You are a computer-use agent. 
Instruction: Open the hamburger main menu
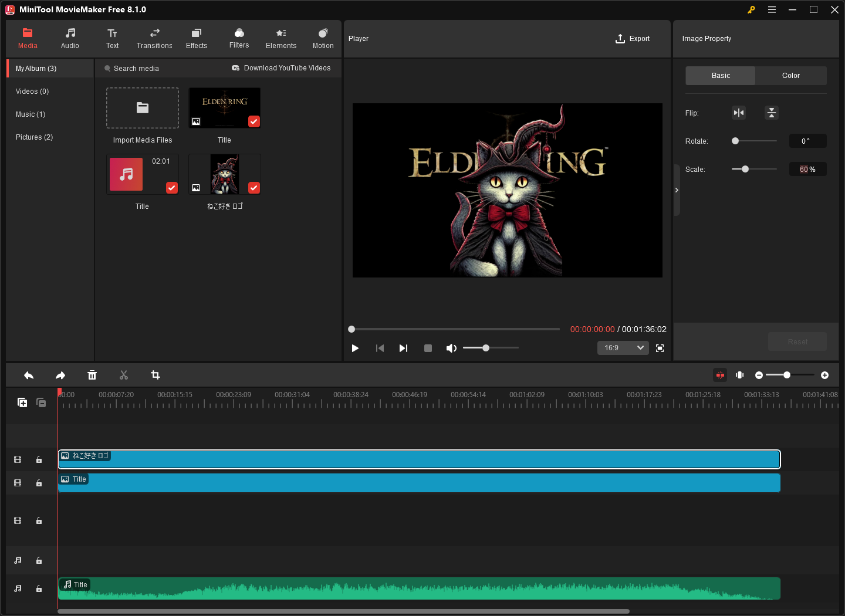[772, 10]
